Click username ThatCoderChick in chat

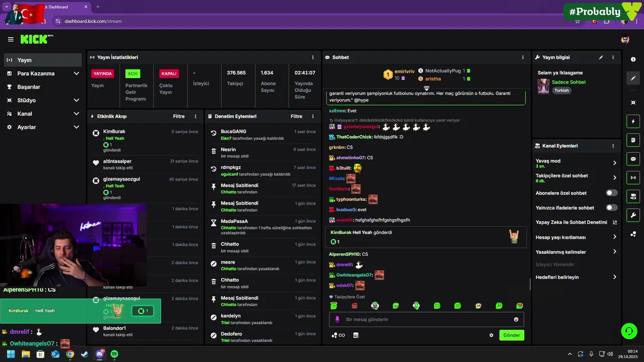coord(354,137)
